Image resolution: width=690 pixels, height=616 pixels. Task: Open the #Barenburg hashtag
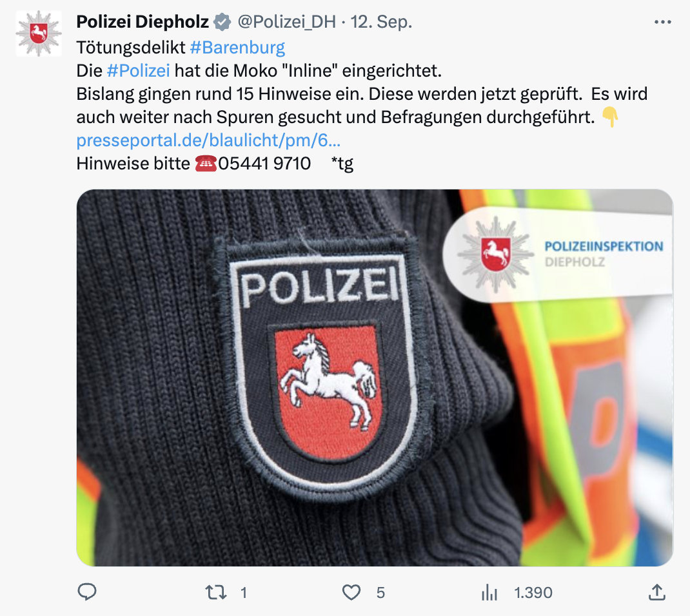(237, 47)
